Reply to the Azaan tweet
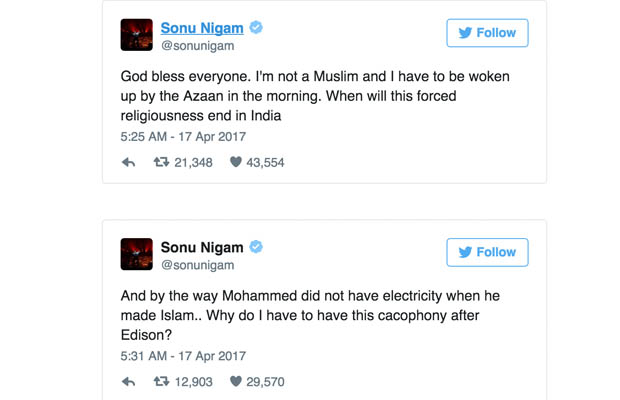The width and height of the screenshot is (620, 400). [128, 162]
